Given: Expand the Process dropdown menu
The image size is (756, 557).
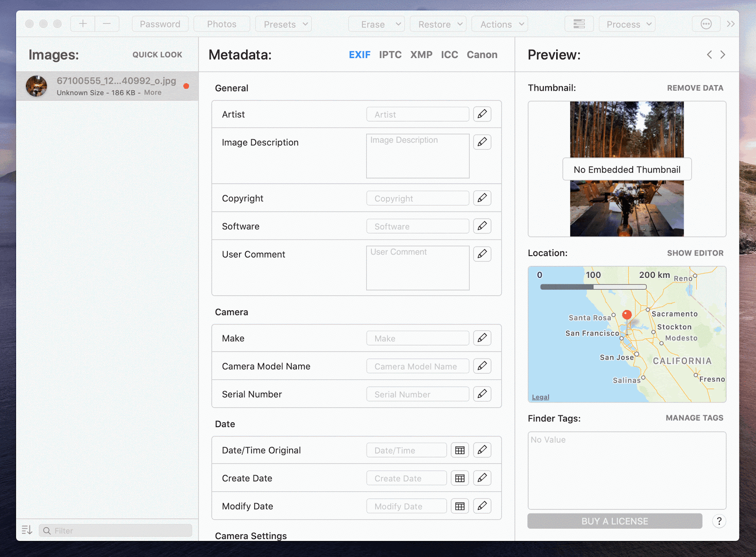Looking at the screenshot, I should pos(627,24).
